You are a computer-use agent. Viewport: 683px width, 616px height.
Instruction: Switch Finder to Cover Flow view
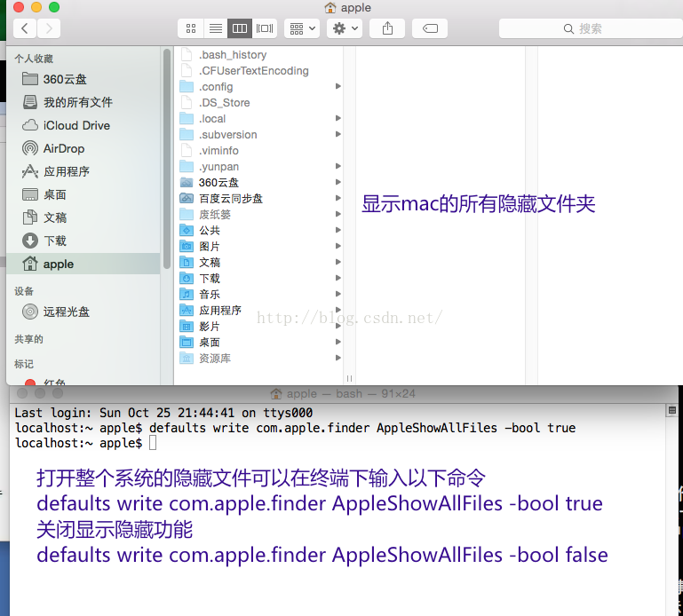[x=265, y=28]
